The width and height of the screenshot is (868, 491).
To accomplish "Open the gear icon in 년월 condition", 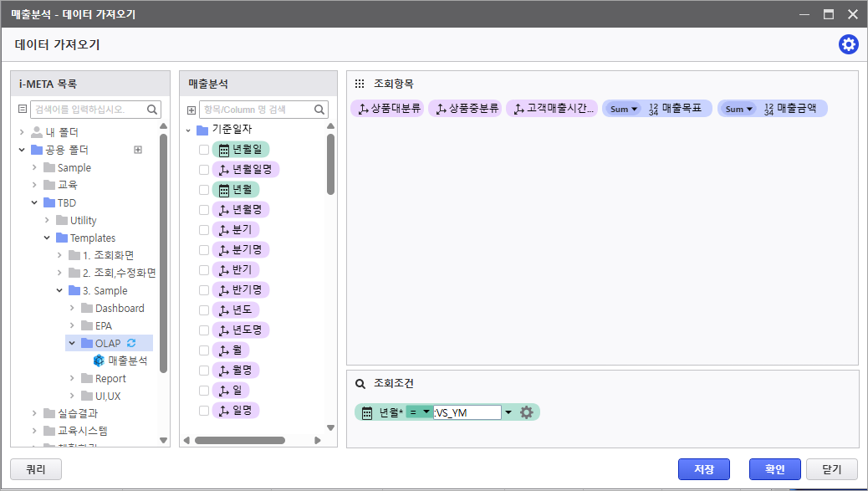I will pyautogui.click(x=527, y=412).
